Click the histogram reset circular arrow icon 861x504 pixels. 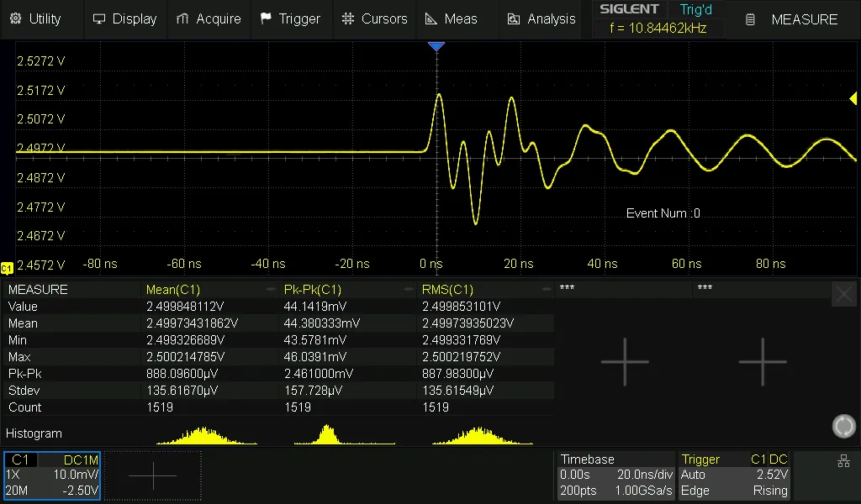pos(843,426)
